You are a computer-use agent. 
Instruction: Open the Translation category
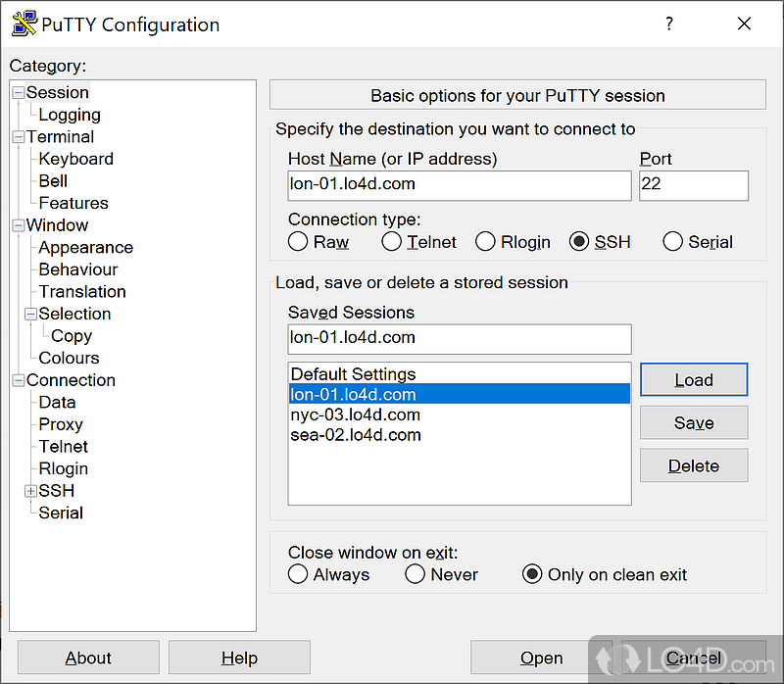tap(82, 291)
